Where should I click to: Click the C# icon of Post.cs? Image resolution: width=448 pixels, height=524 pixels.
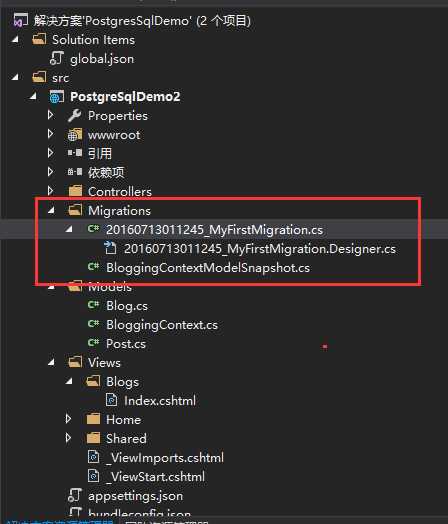click(93, 343)
